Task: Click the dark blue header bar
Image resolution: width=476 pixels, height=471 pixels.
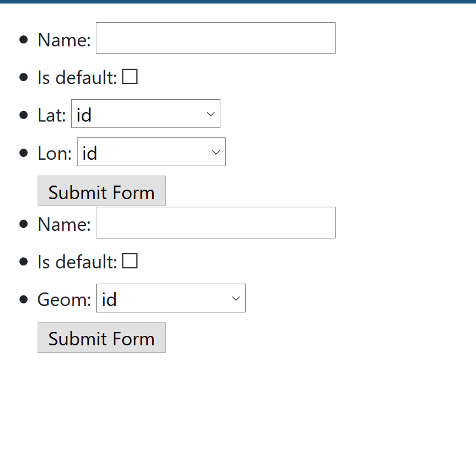Action: click(x=238, y=1)
